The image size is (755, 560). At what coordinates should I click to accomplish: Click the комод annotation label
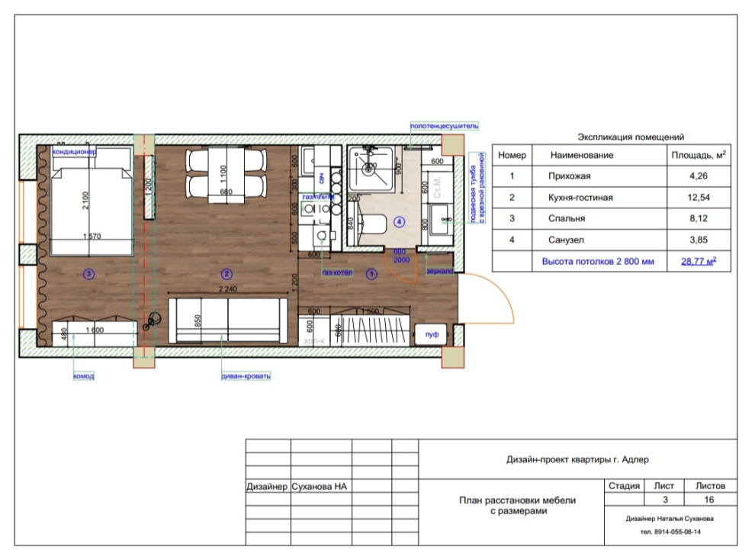[x=83, y=376]
